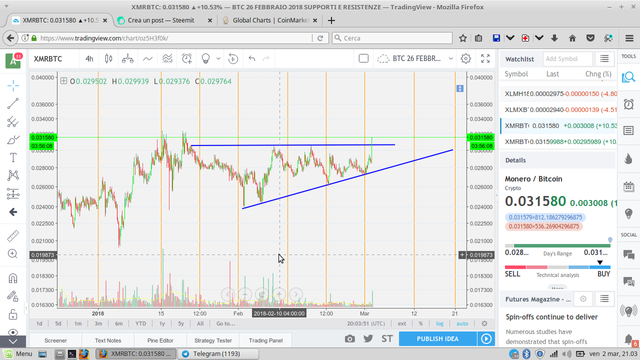Open the Screener tab
Screen dimensions: 640x360
56,340
